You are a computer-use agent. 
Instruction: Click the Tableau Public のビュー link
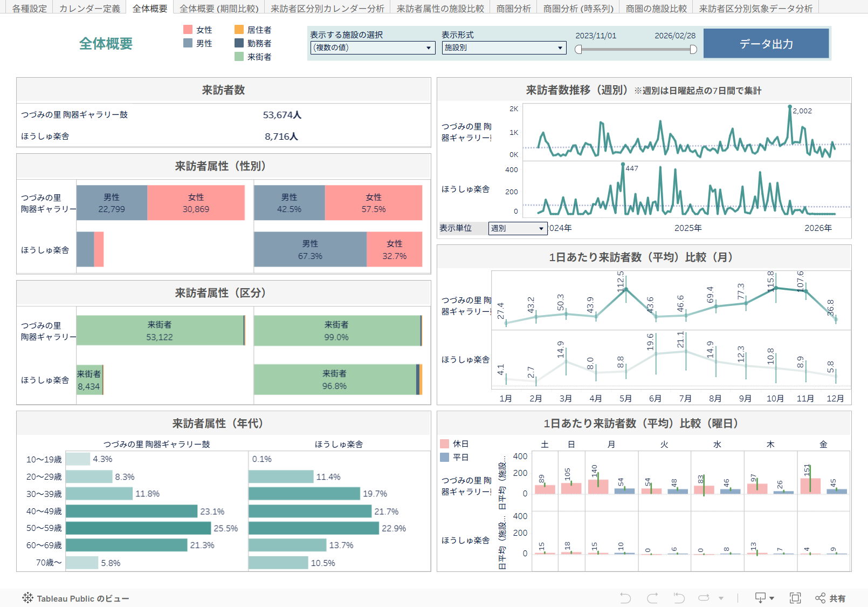pyautogui.click(x=82, y=598)
